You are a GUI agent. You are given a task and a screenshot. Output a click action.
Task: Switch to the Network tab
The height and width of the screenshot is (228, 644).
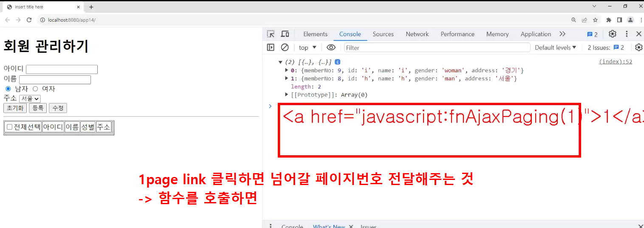click(x=417, y=34)
